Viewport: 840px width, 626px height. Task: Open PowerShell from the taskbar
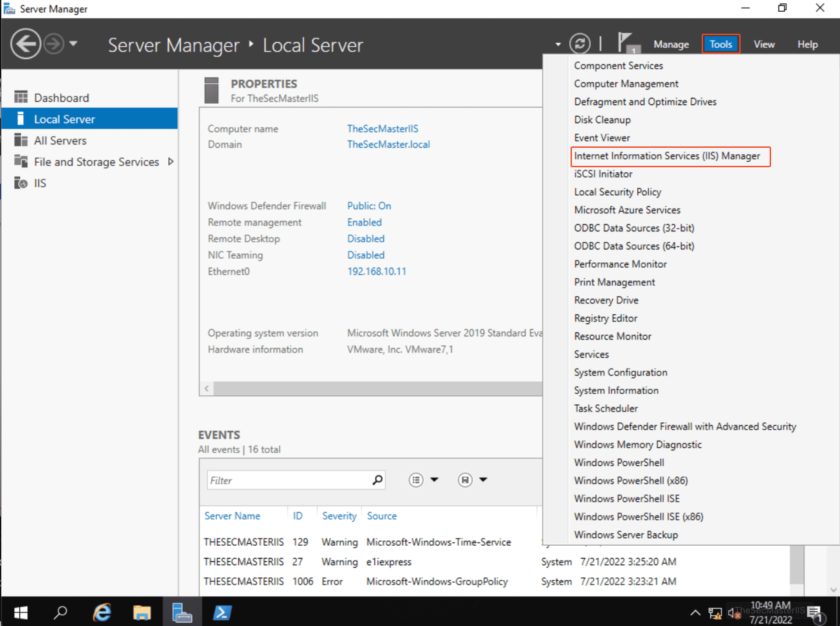[x=222, y=612]
